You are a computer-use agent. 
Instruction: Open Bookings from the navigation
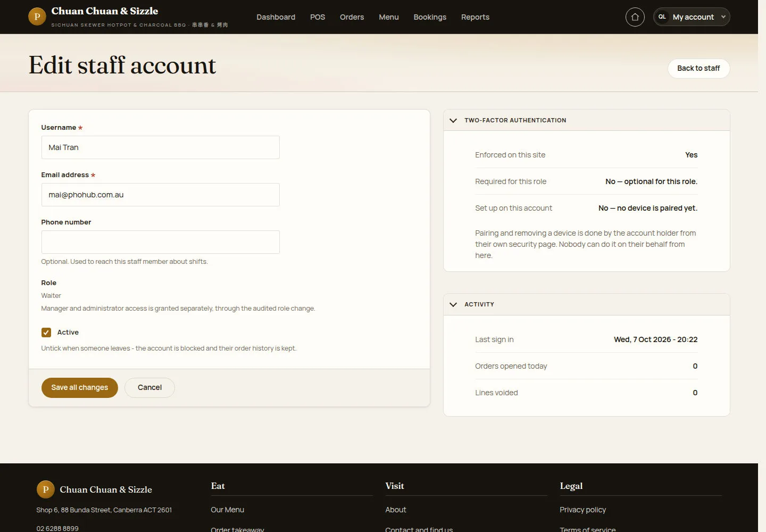point(430,17)
